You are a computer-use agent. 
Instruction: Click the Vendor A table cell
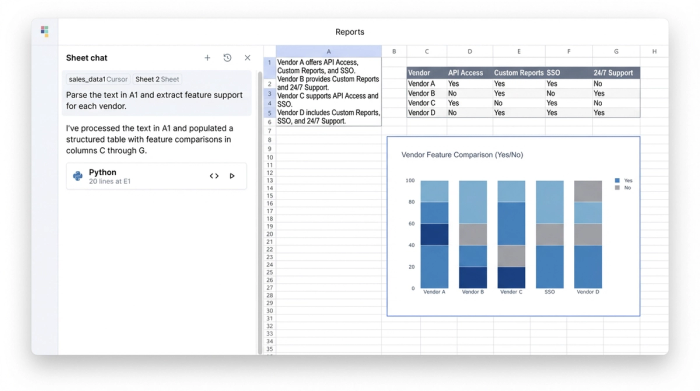[426, 83]
